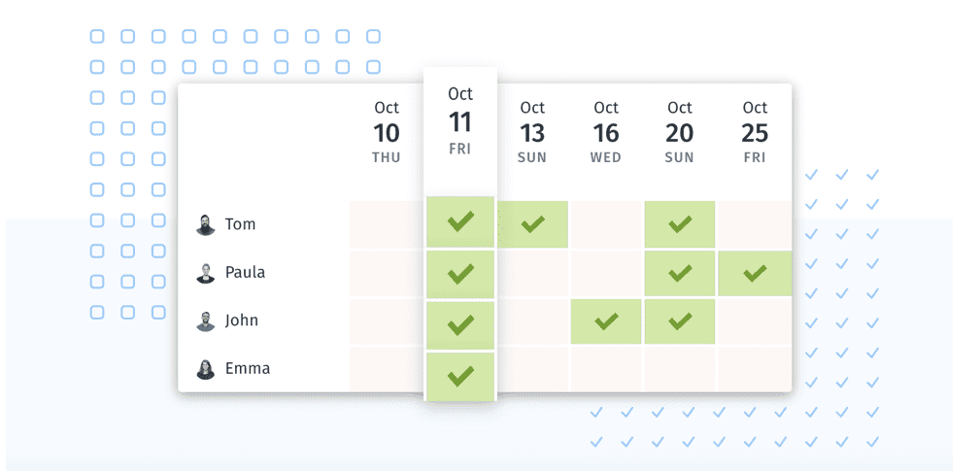The image size is (980, 471).
Task: Uncheck Paula's vote on Oct 20
Action: [680, 274]
